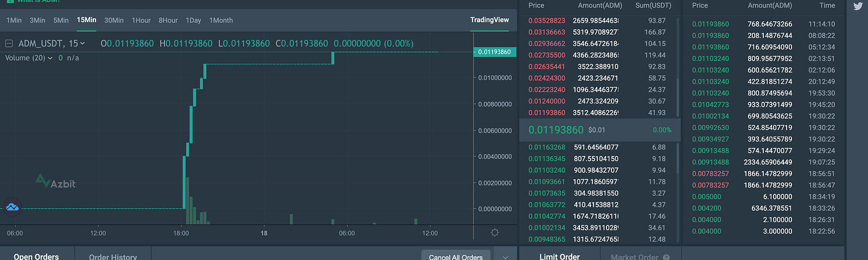Click the blue cloud icon on chart
Screen dimensions: 868x260
coord(12,207)
